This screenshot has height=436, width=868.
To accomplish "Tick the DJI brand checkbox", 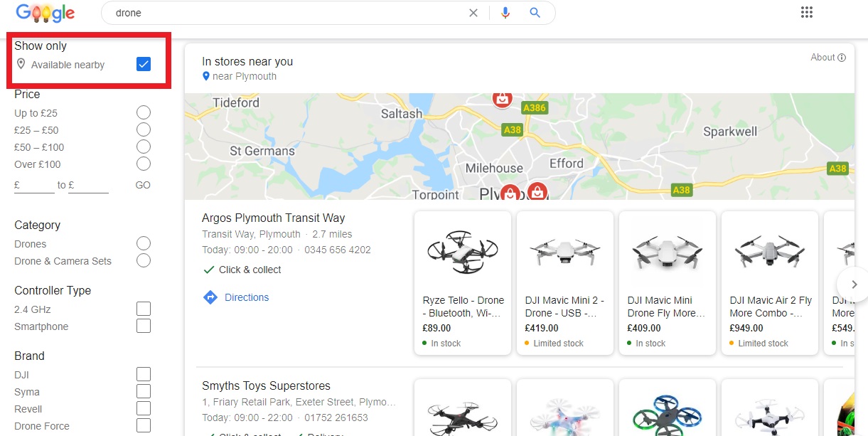I will click(x=144, y=374).
